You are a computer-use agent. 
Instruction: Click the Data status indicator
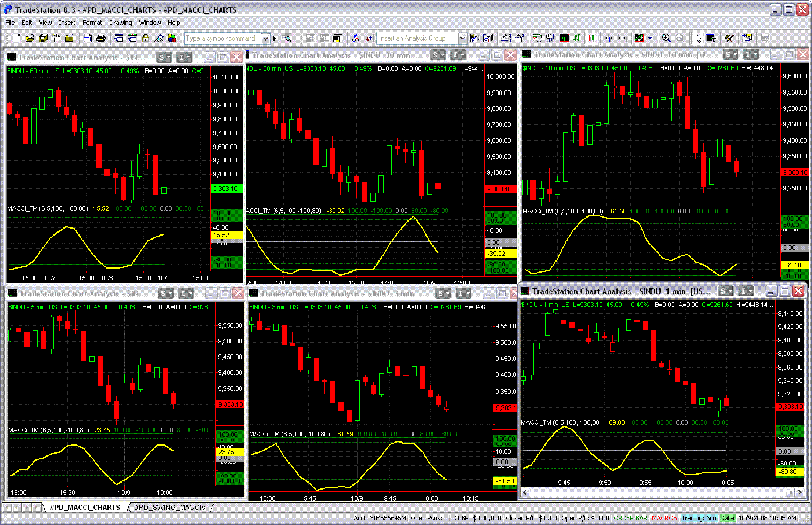pyautogui.click(x=727, y=518)
